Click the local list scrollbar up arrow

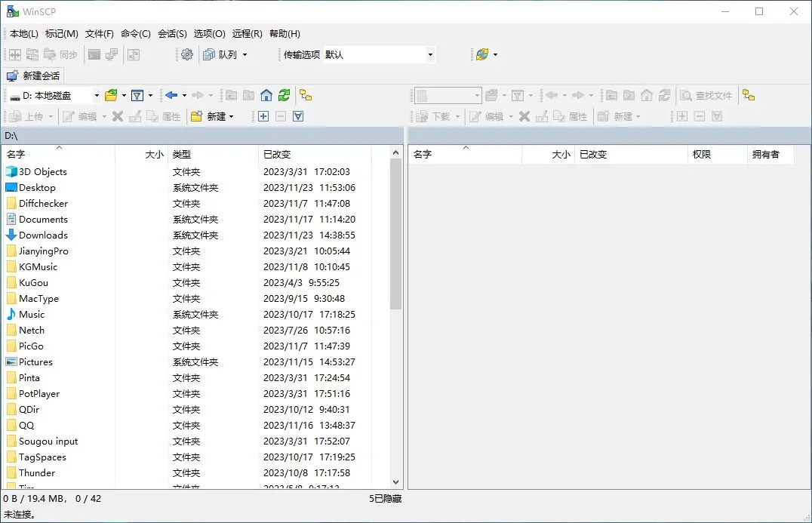click(395, 152)
